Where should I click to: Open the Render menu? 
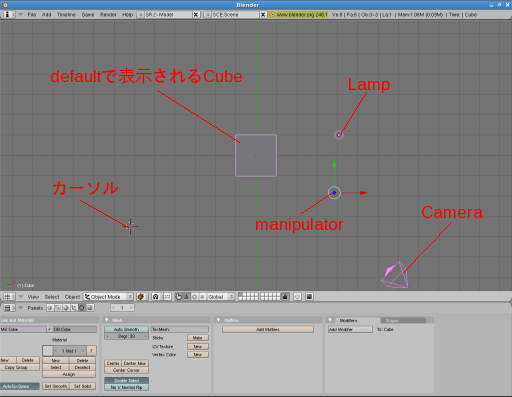(x=108, y=15)
